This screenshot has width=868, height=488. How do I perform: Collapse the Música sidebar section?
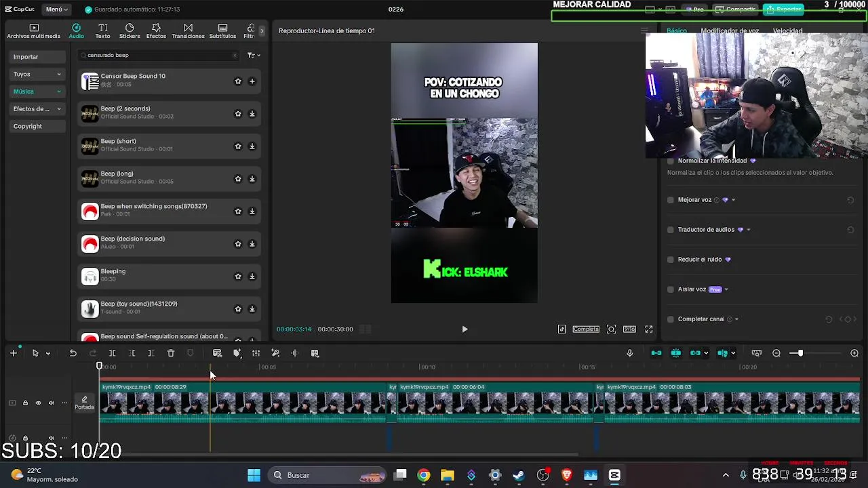pyautogui.click(x=37, y=91)
